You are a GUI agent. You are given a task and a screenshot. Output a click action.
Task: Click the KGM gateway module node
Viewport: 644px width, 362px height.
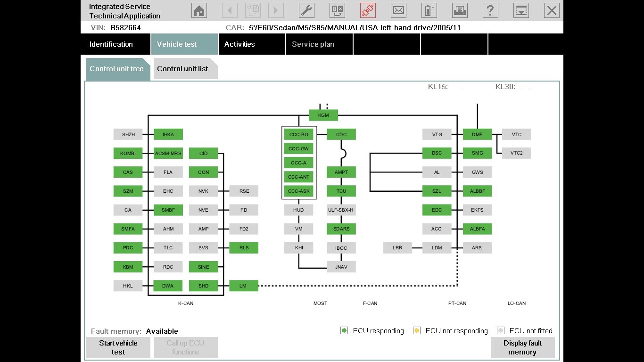pos(323,115)
